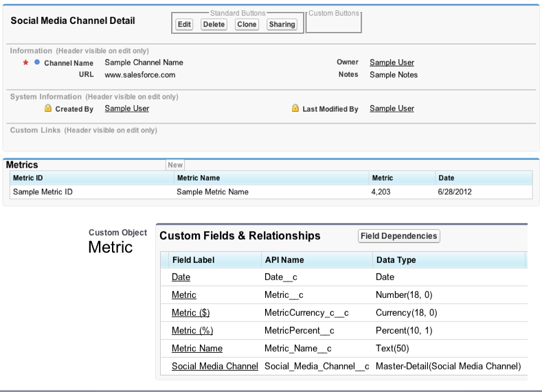The image size is (542, 392).
Task: Click the lock icon beside Created By
Action: (x=48, y=108)
